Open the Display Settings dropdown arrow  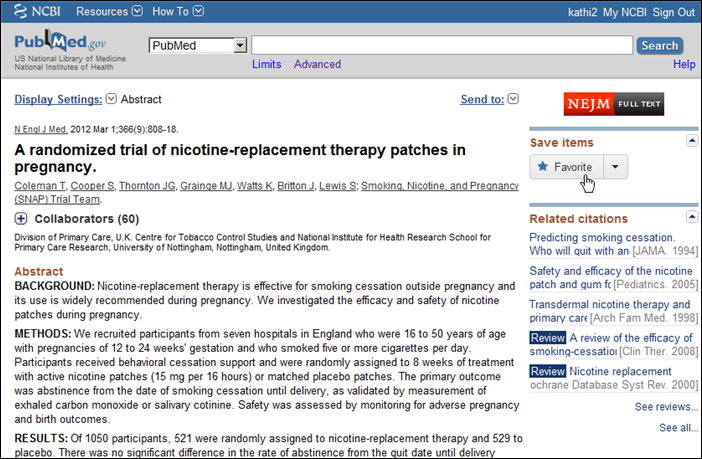pyautogui.click(x=111, y=99)
